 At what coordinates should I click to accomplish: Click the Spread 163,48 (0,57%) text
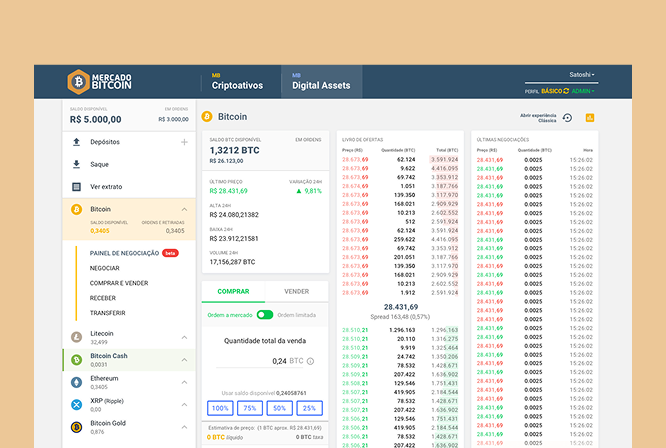[400, 317]
